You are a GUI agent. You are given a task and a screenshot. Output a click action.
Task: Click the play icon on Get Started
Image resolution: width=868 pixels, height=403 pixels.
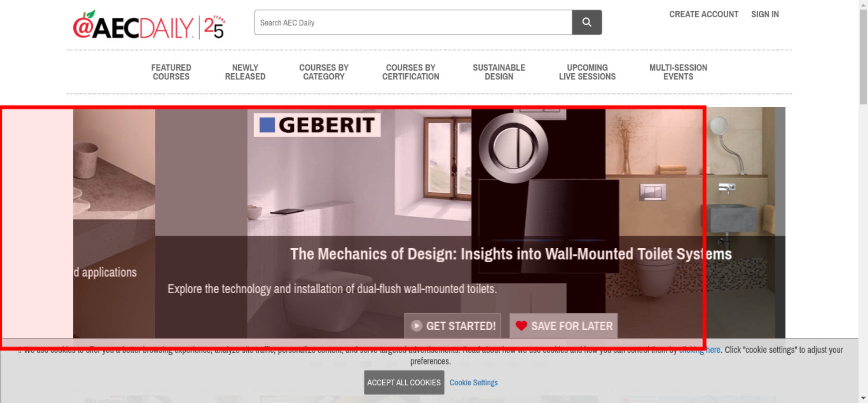(x=416, y=326)
